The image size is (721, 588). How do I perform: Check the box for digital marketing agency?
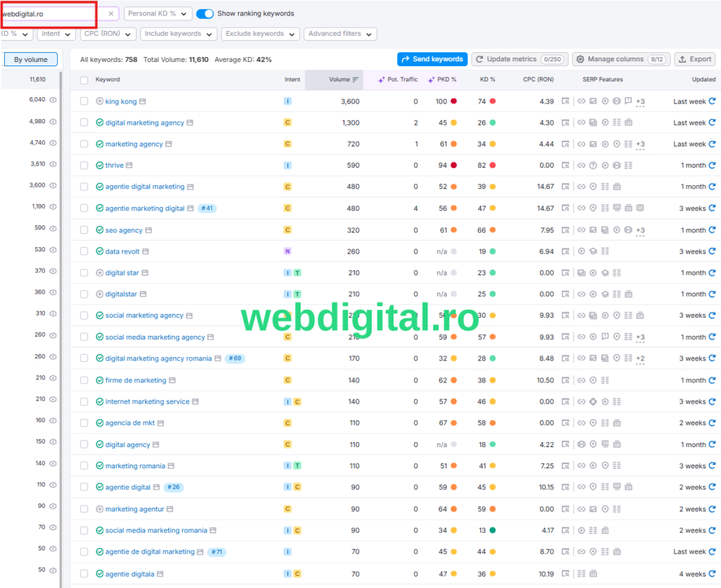coord(84,123)
